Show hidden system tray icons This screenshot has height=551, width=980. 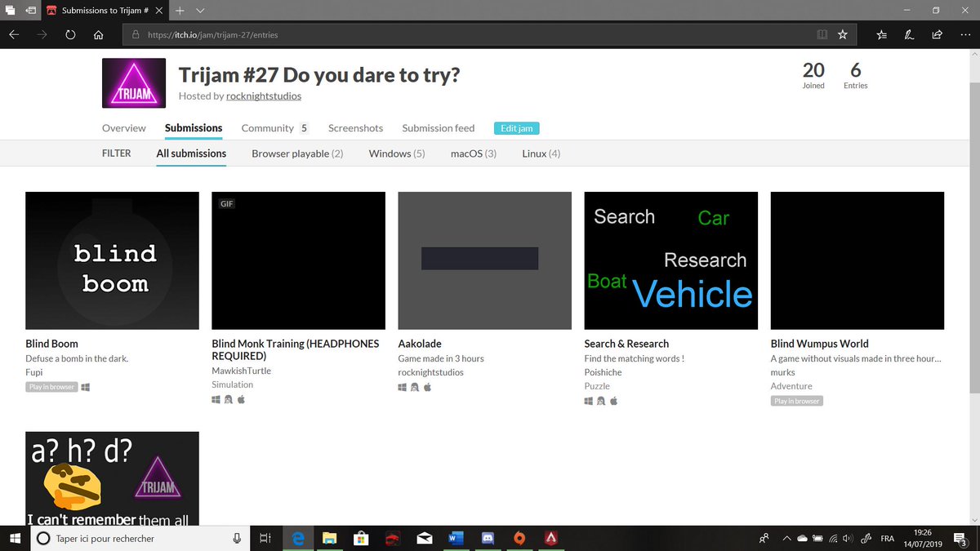click(787, 538)
